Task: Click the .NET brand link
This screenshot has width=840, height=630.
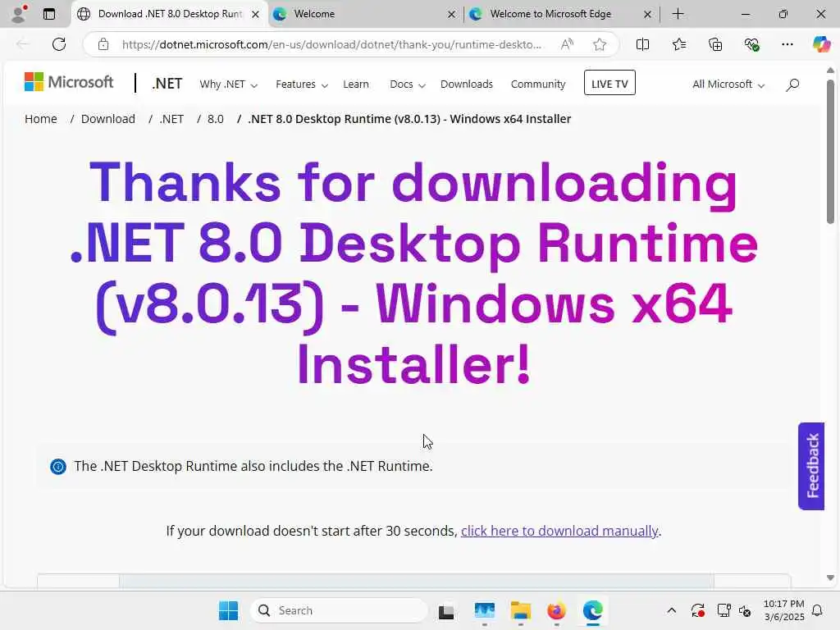Action: point(167,84)
